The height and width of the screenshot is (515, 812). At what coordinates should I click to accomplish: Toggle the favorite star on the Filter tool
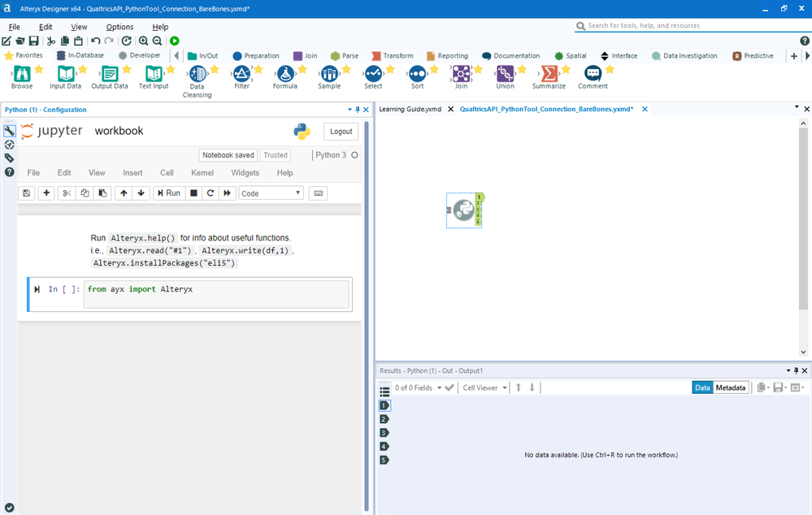tap(258, 69)
